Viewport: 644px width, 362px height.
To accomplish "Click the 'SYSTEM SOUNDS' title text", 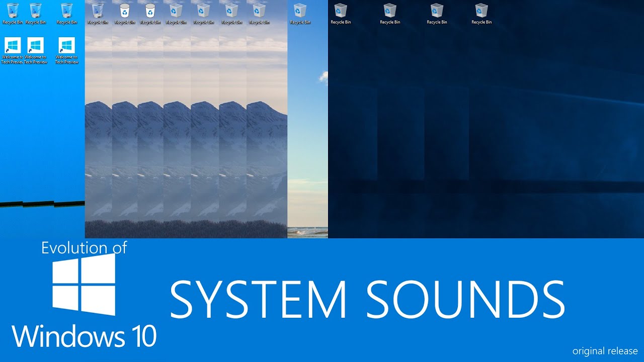I will point(367,299).
